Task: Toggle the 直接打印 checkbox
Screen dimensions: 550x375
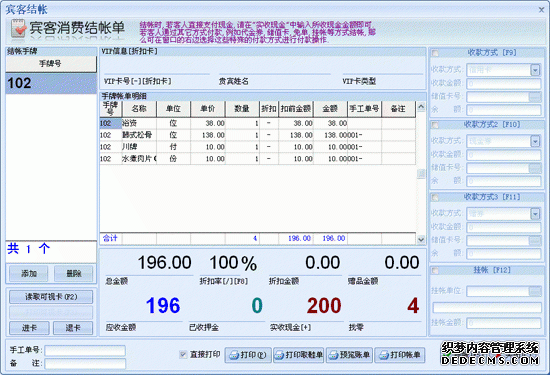Action: 183,355
